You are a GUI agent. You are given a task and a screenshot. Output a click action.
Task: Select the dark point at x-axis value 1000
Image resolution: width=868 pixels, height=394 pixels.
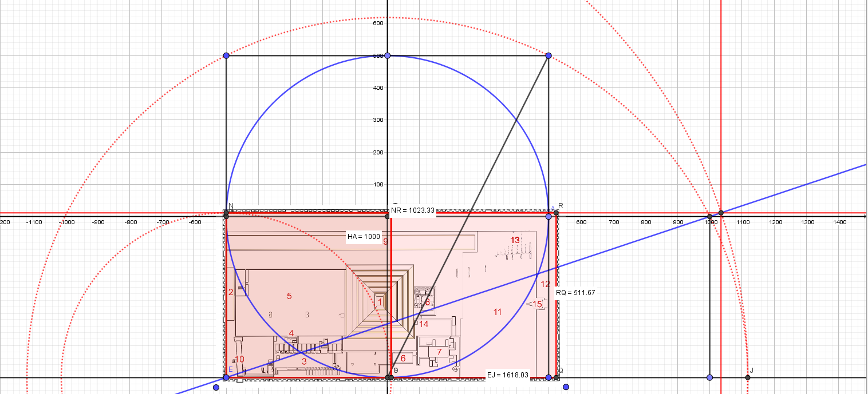pos(710,217)
